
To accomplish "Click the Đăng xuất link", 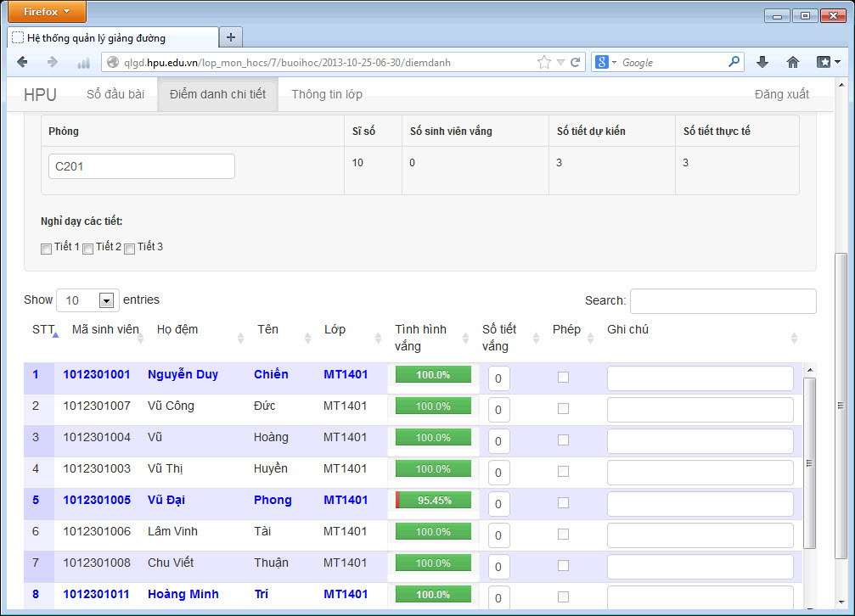I will pos(781,94).
